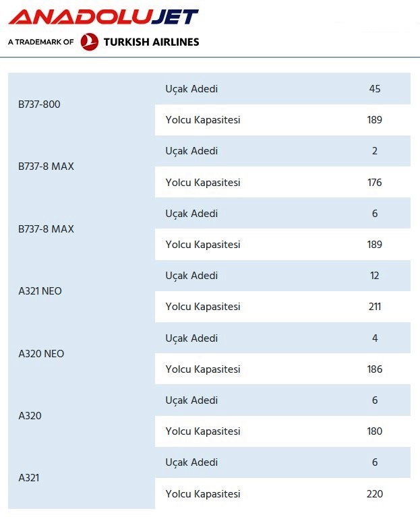The height and width of the screenshot is (517, 420).
Task: Click aircraft count value 2
Action: [x=375, y=151]
